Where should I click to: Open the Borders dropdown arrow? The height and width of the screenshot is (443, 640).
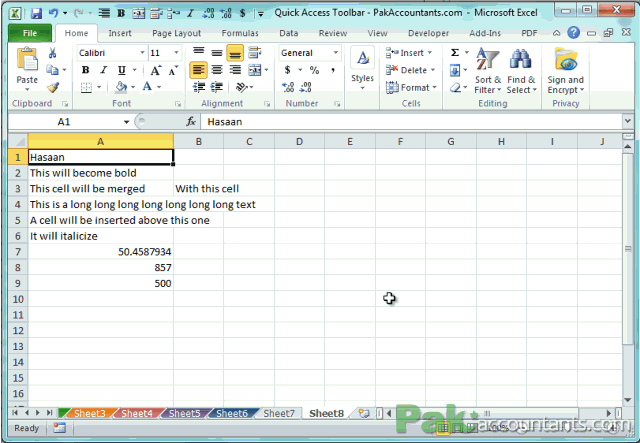[x=99, y=87]
